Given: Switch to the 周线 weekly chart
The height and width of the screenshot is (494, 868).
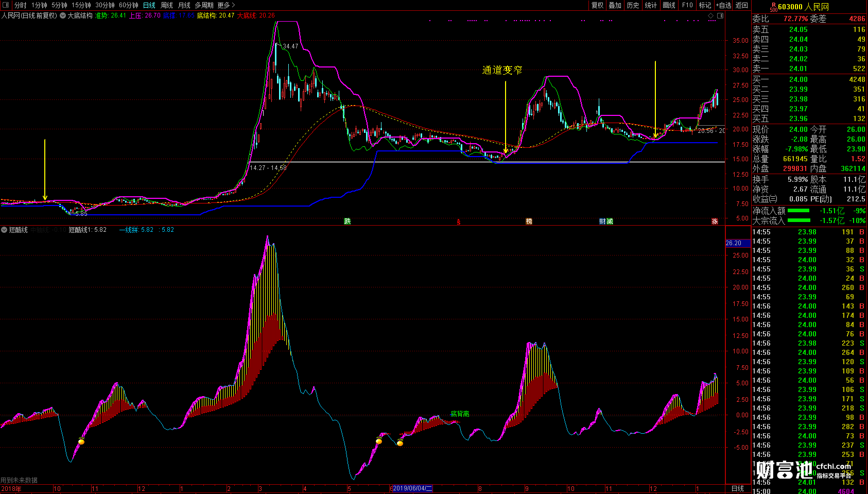Looking at the screenshot, I should coord(167,5).
